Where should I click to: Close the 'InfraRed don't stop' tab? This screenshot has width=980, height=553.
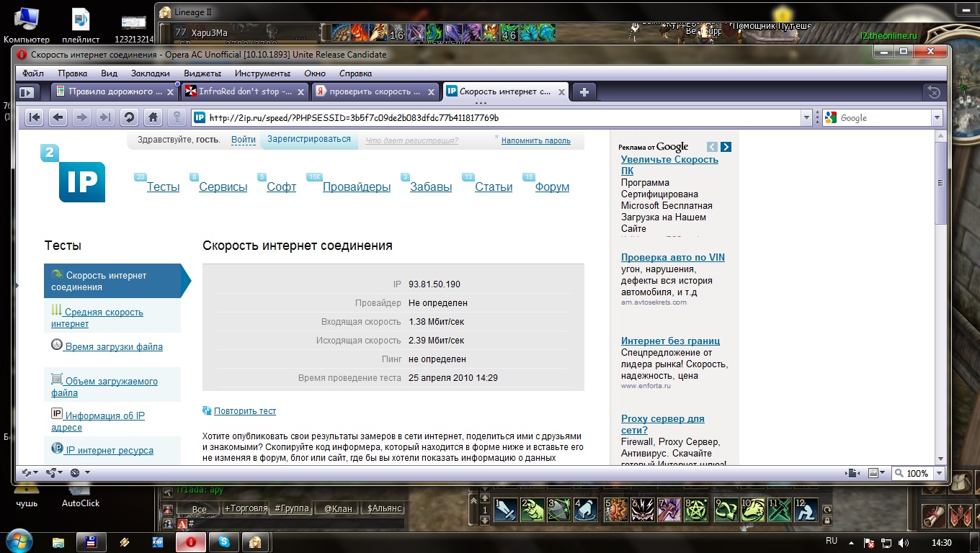(x=300, y=92)
